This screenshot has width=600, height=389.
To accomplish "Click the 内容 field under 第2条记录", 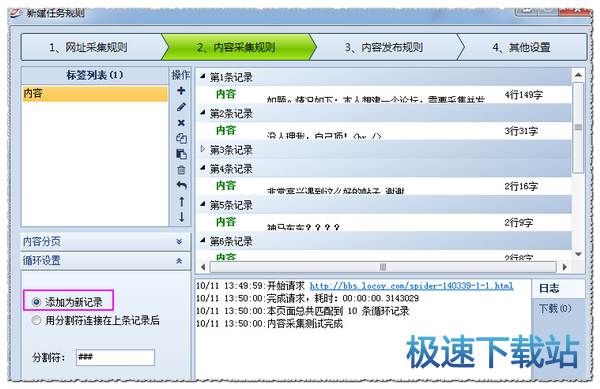I will click(x=226, y=130).
